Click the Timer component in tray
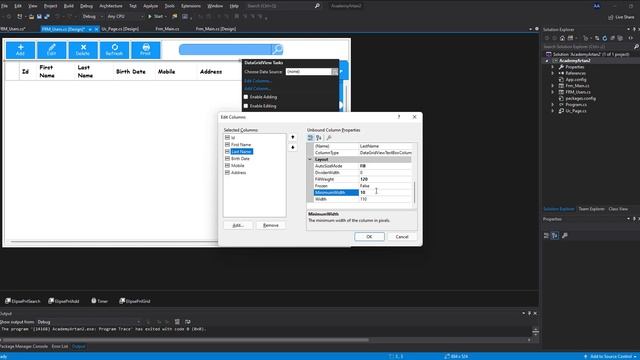The image size is (640, 360). pos(100,301)
